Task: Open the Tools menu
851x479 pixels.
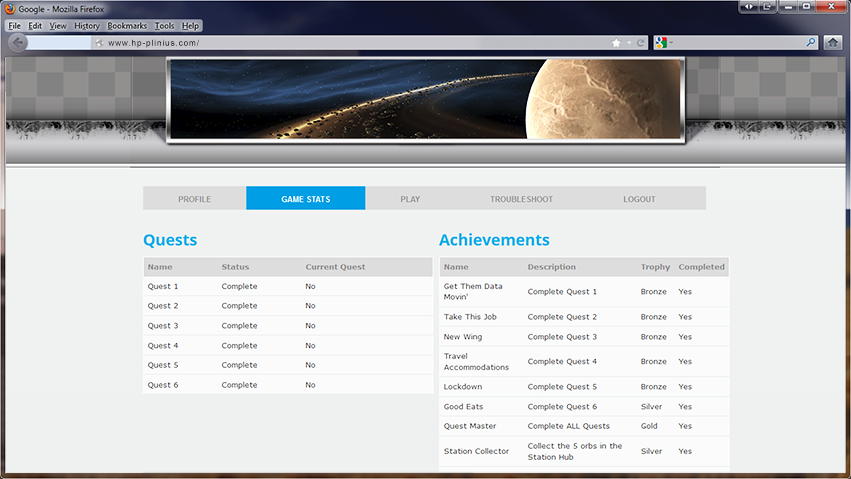Action: [x=164, y=25]
